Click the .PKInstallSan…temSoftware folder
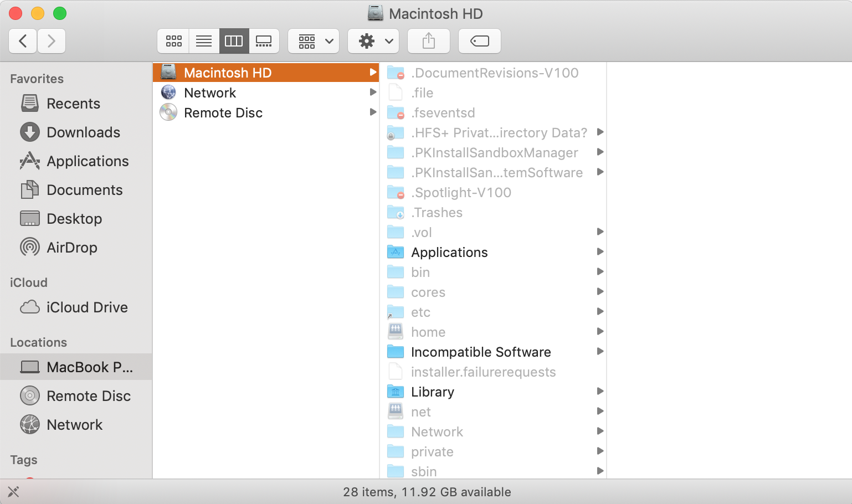This screenshot has height=504, width=852. point(493,172)
